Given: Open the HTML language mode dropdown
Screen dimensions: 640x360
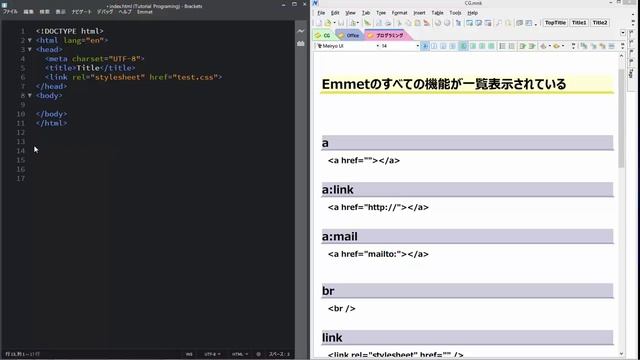Looking at the screenshot, I should pos(240,354).
